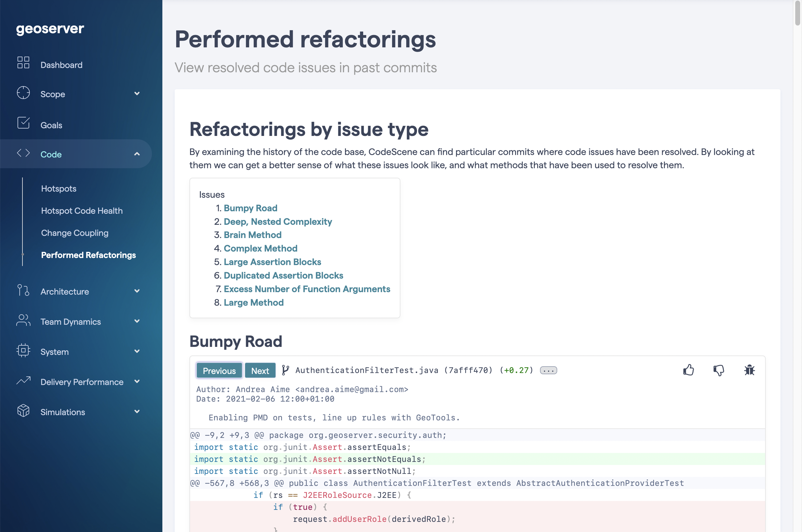Select Hotspots under Code section

point(58,188)
